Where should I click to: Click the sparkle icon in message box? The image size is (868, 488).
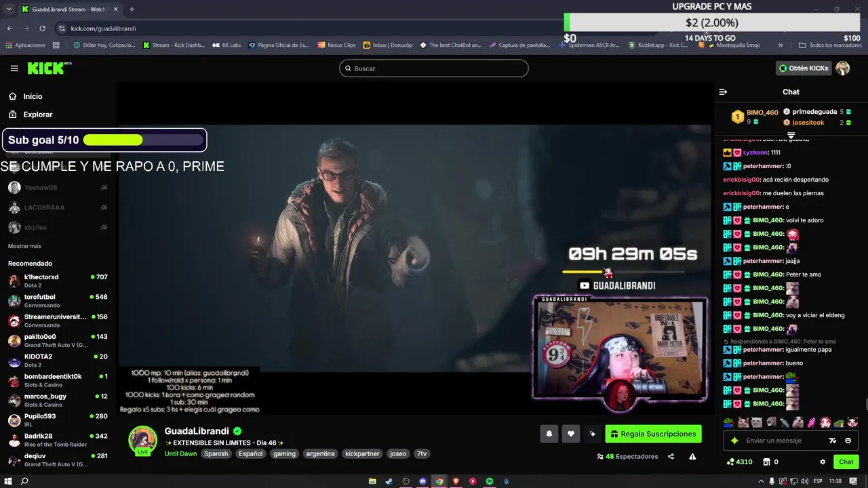(734, 441)
